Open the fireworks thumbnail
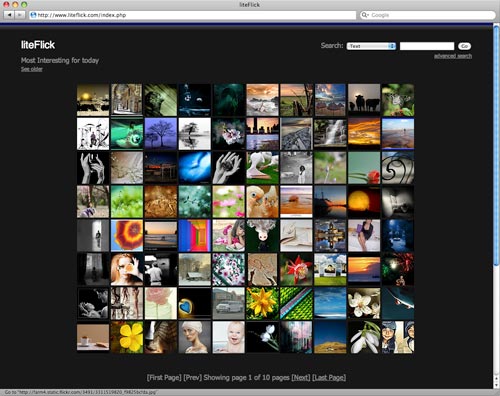500x396 pixels. [398, 269]
